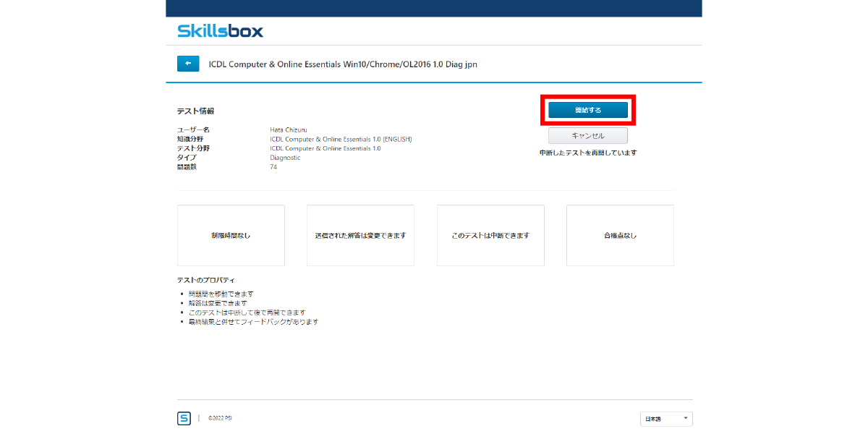Click the ユーザー名 label
868x434 pixels.
click(x=193, y=130)
